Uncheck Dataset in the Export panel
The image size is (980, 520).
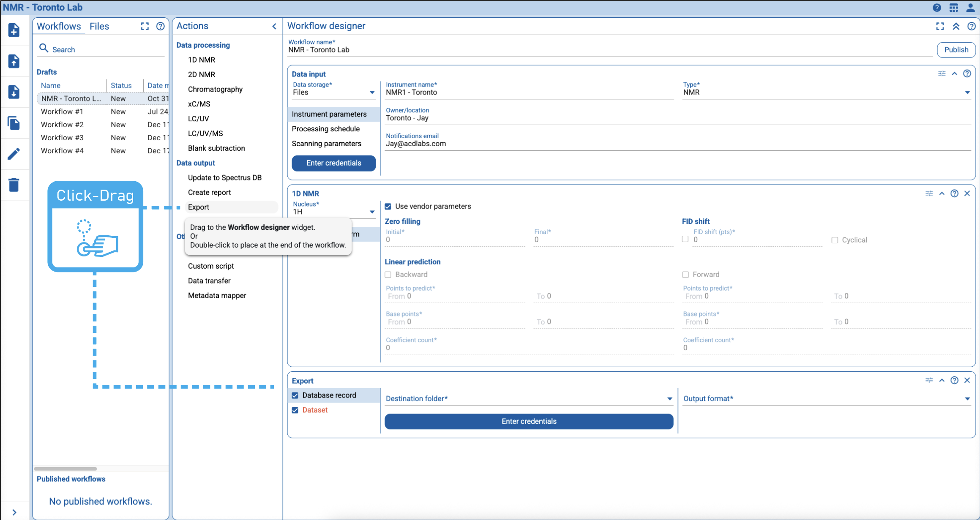click(295, 410)
